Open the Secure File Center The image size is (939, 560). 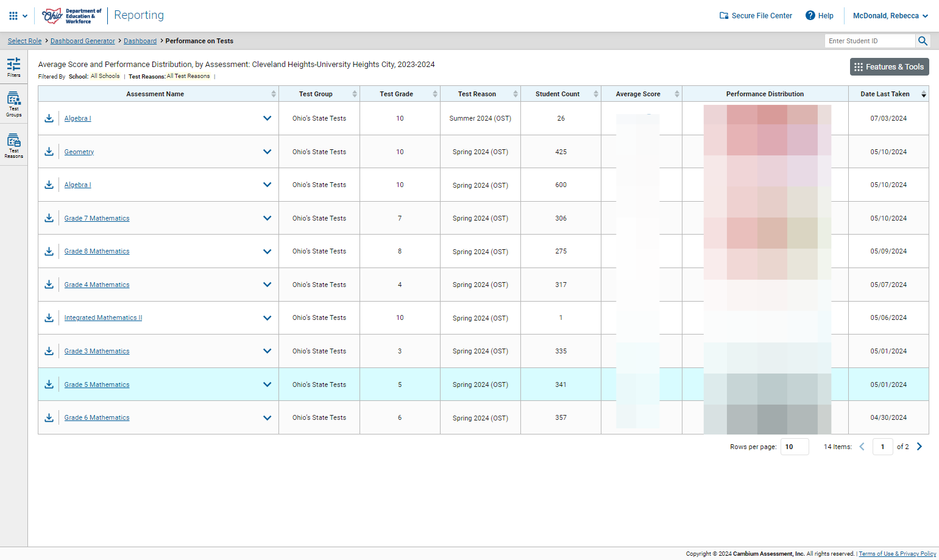tap(756, 16)
